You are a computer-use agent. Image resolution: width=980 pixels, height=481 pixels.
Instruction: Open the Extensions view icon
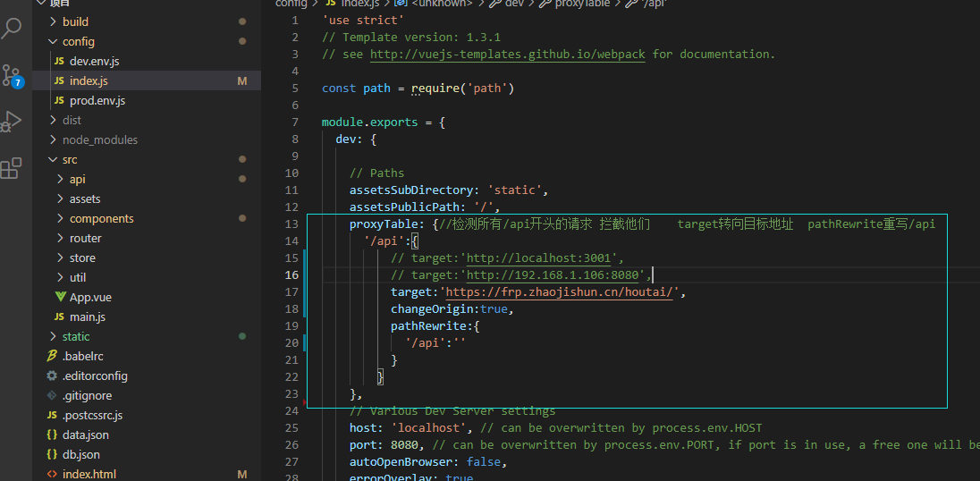12,168
